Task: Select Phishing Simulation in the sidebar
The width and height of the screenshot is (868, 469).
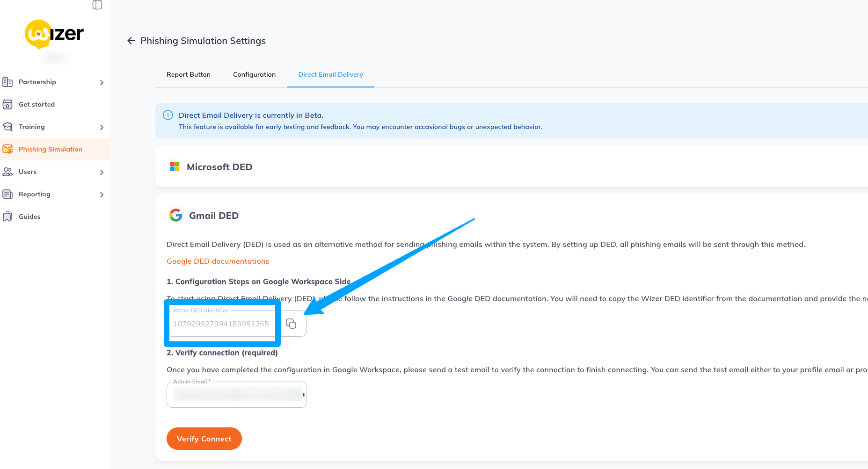Action: point(55,149)
